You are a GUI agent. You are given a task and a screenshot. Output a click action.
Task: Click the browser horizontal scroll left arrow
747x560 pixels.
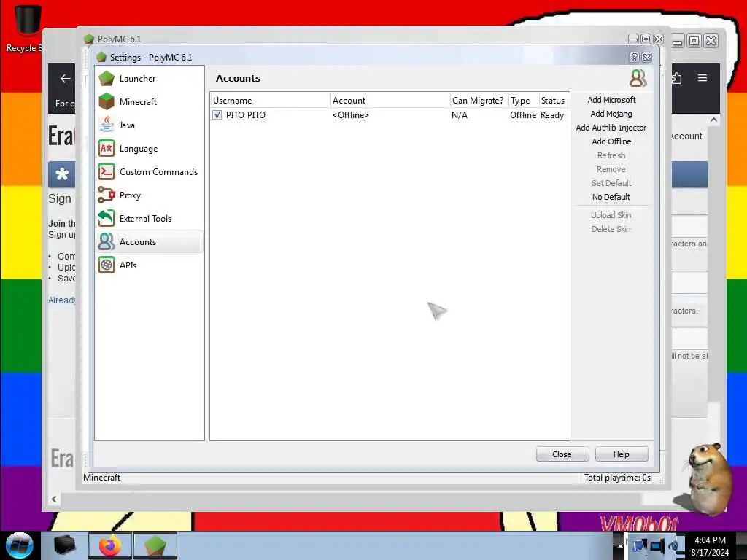[54, 499]
